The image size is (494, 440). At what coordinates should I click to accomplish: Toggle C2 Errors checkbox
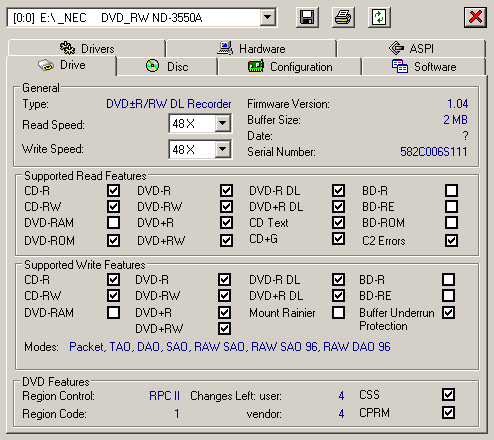coord(451,240)
